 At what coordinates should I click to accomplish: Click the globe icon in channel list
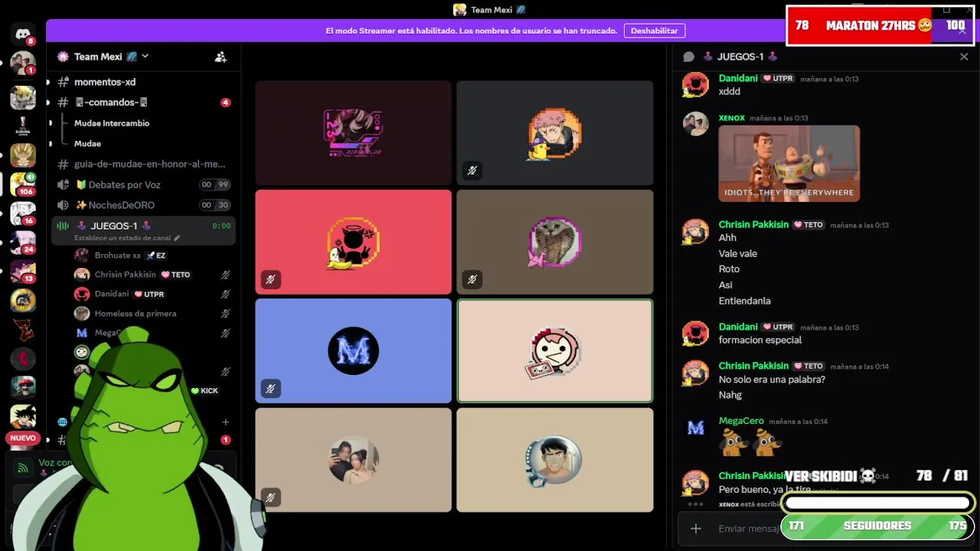coord(63,422)
